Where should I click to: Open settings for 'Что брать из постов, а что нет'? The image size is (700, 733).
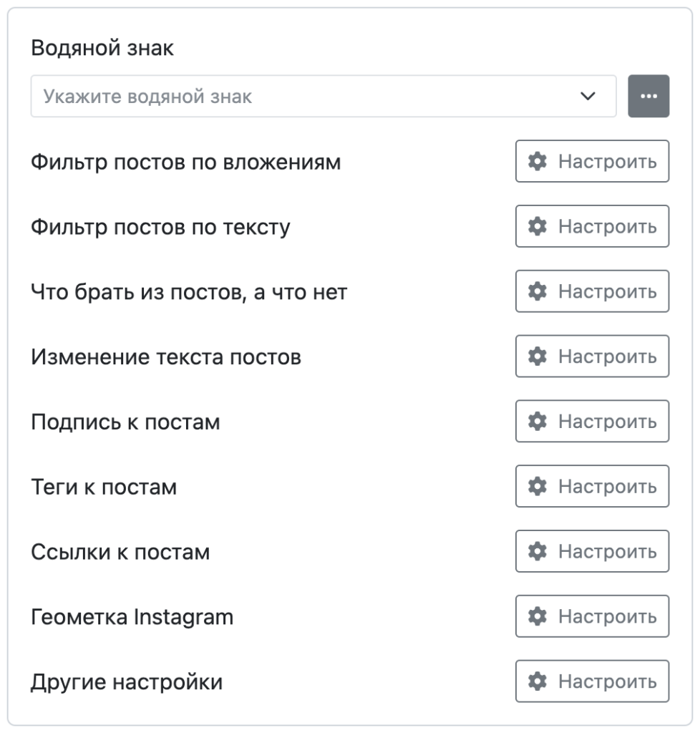[x=593, y=292]
